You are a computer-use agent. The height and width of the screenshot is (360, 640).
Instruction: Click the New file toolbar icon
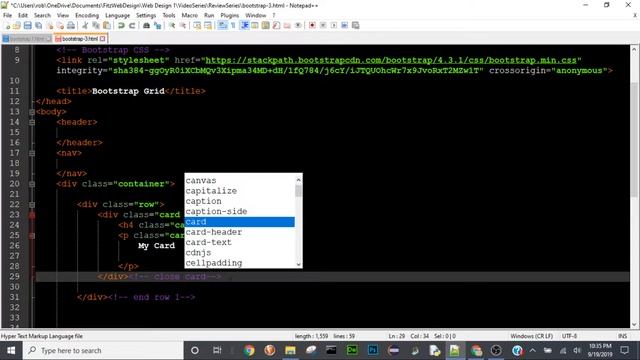click(7, 25)
